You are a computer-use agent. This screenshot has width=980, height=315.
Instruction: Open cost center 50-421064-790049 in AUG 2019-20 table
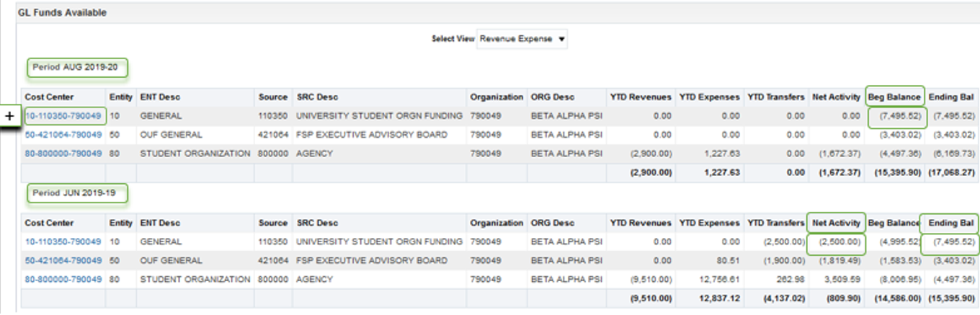(x=63, y=135)
